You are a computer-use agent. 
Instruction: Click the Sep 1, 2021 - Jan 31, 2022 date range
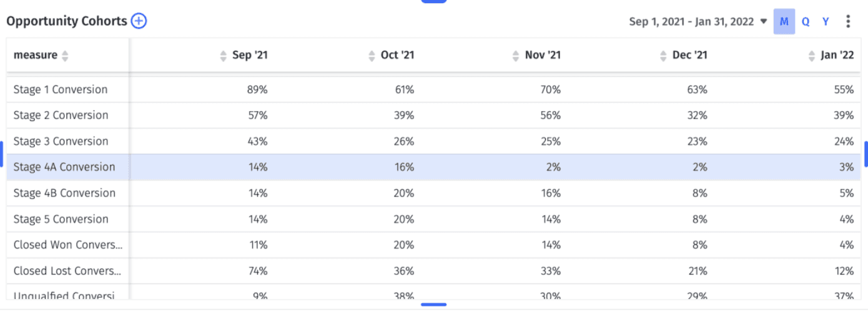pos(691,22)
